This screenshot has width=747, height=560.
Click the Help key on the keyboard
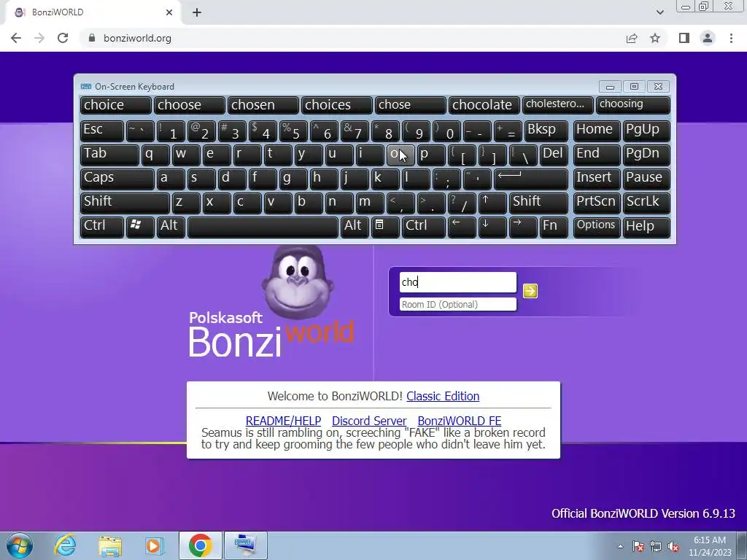pyautogui.click(x=646, y=227)
